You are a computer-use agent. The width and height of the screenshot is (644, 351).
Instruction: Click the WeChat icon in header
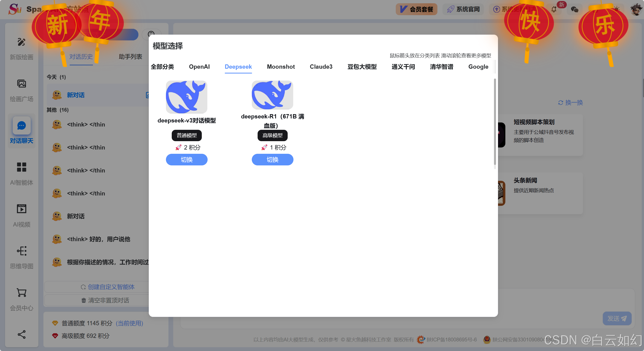575,10
